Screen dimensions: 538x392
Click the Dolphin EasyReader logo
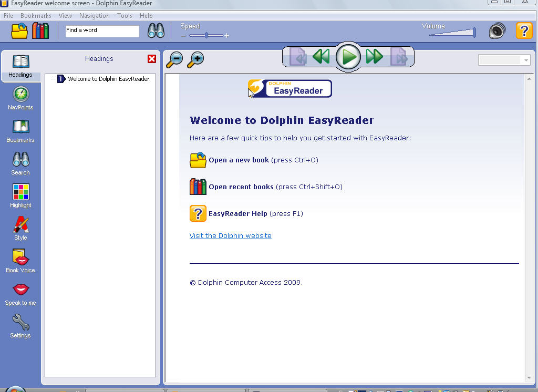290,89
